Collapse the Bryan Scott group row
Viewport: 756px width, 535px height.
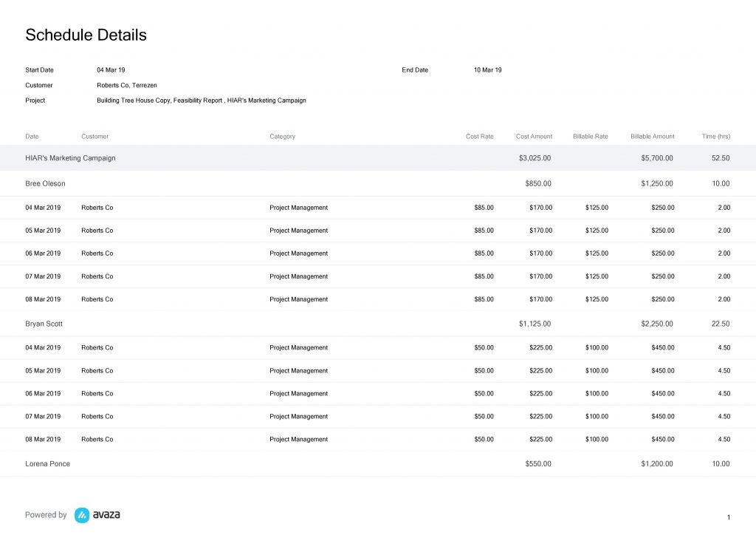pyautogui.click(x=44, y=324)
